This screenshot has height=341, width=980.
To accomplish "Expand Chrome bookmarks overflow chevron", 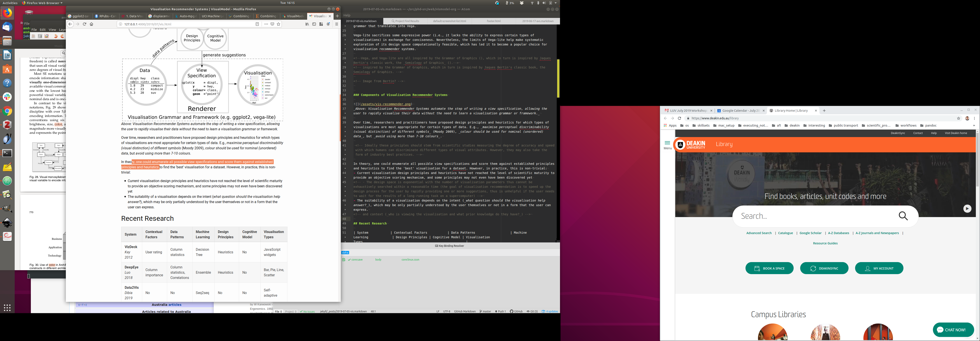I will click(x=973, y=125).
